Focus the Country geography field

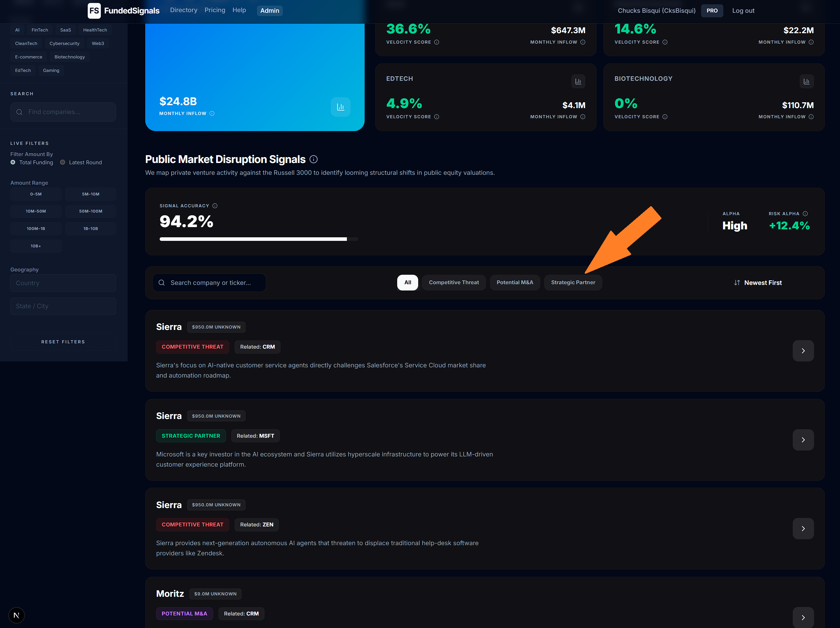coord(63,283)
